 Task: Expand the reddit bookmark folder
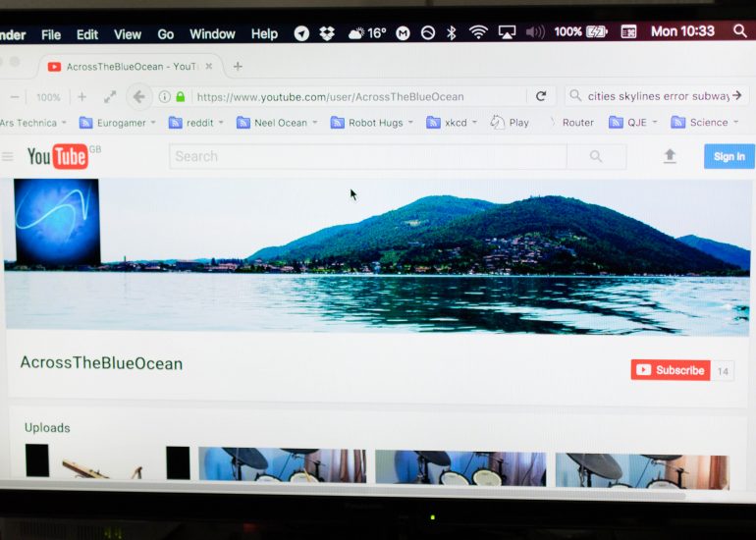tap(195, 123)
